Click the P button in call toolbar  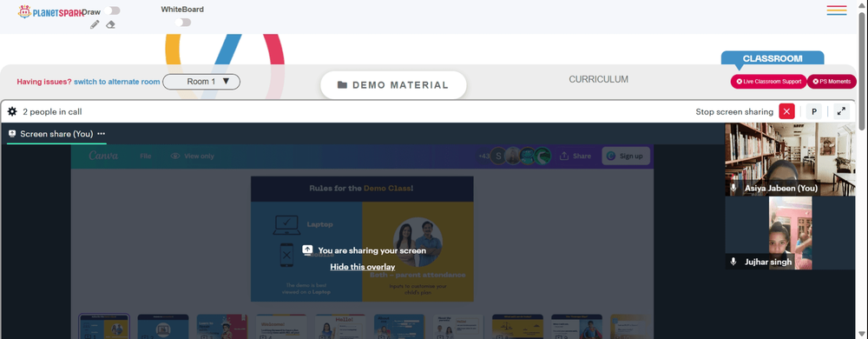[814, 111]
